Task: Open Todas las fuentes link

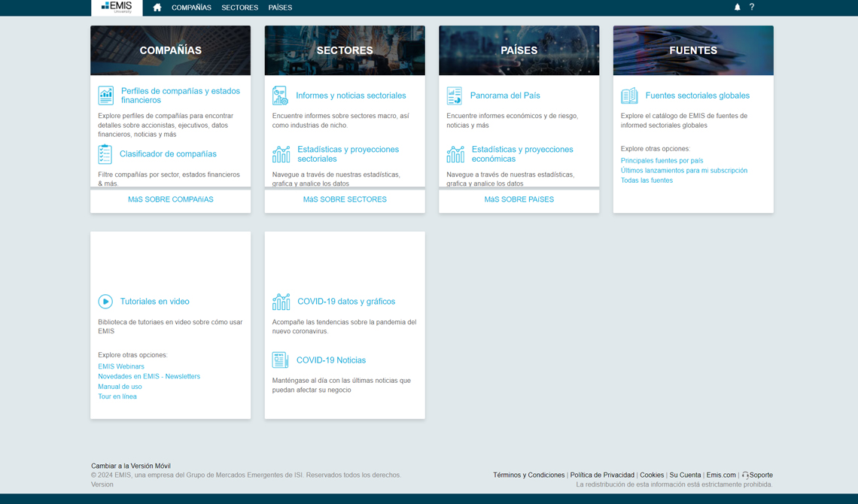Action: point(647,181)
